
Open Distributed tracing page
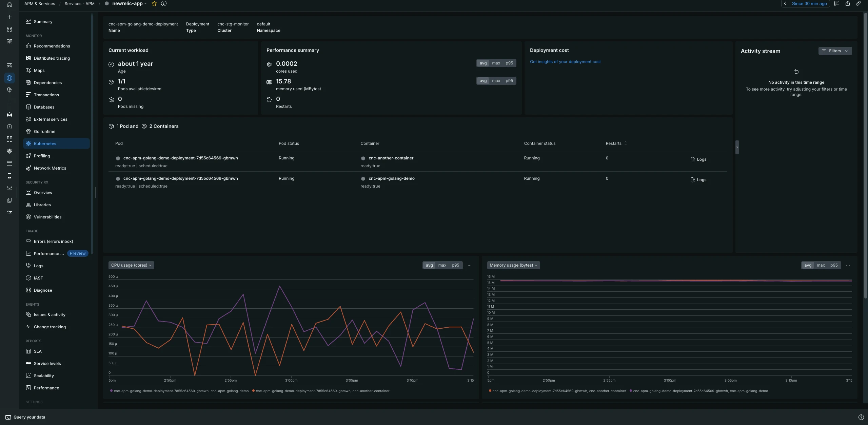(x=56, y=58)
